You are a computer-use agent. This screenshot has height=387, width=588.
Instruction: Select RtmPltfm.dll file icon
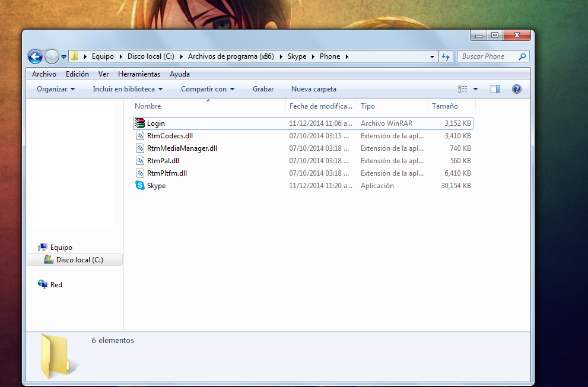pyautogui.click(x=140, y=173)
